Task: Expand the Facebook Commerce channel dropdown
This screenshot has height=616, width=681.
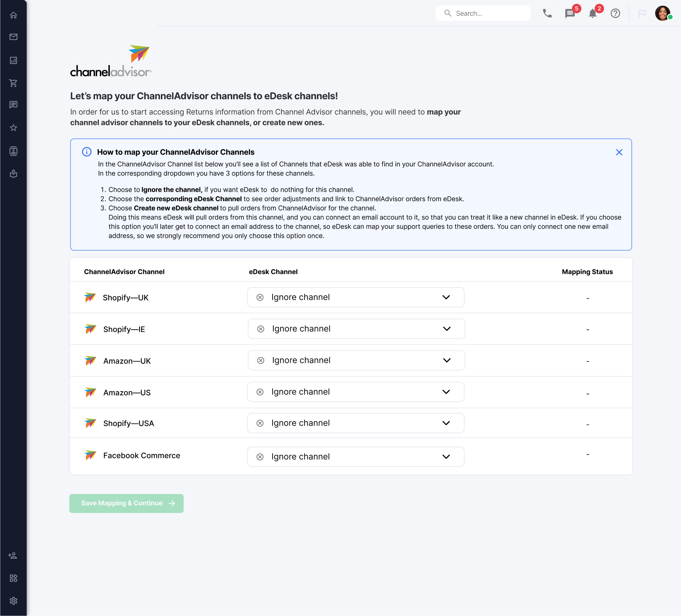Action: pos(356,457)
